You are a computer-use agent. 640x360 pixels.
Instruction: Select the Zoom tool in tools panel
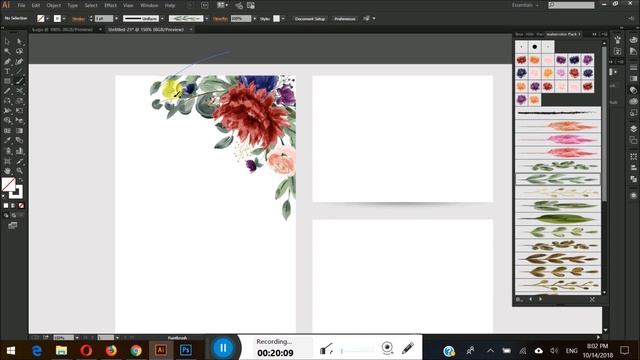19,171
